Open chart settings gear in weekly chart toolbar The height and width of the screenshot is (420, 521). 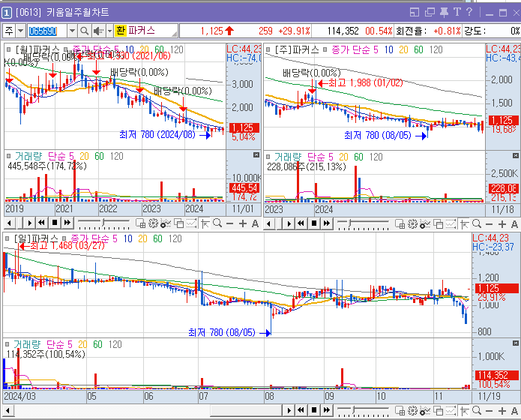pos(412,224)
